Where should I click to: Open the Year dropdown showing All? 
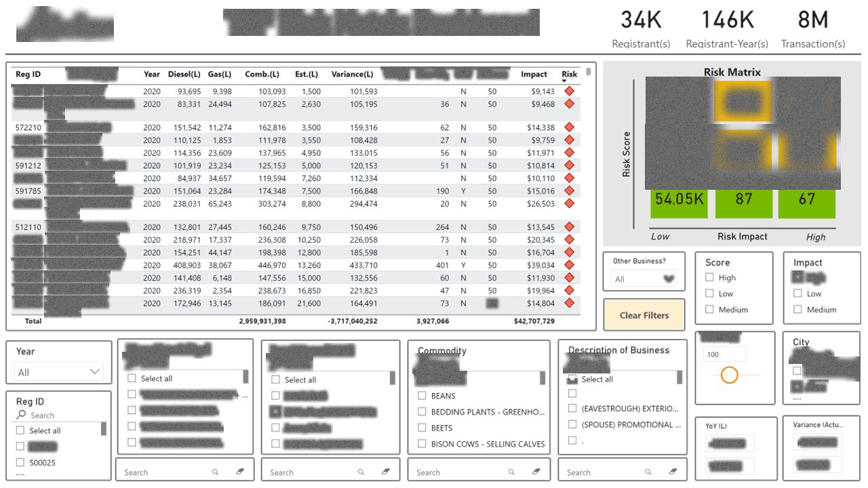pos(58,371)
